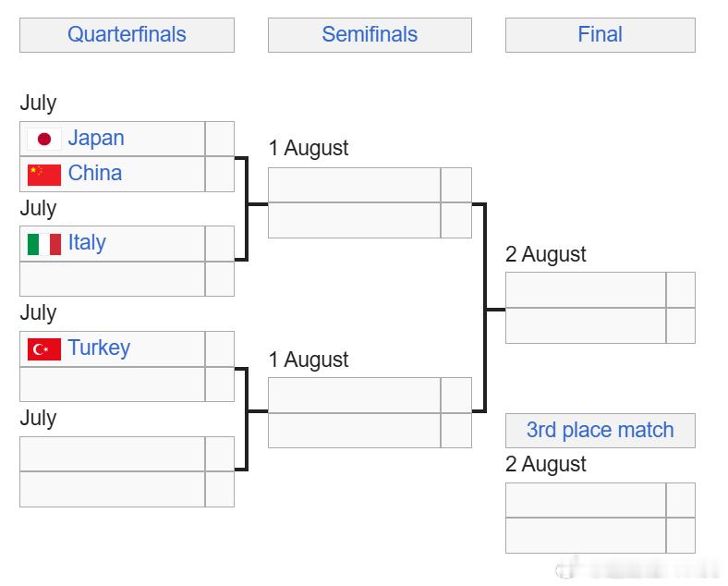Click the second semifinal's bottom team slot
This screenshot has height=586, width=728.
click(354, 431)
